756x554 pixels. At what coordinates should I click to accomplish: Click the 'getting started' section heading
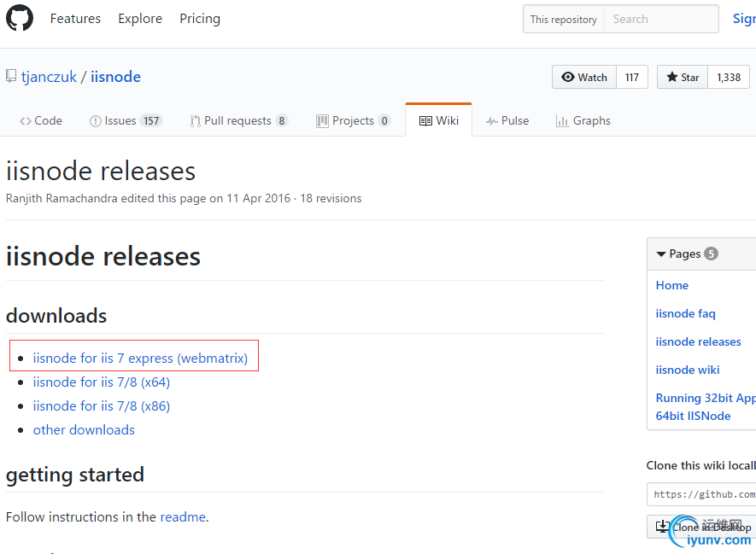[75, 475]
